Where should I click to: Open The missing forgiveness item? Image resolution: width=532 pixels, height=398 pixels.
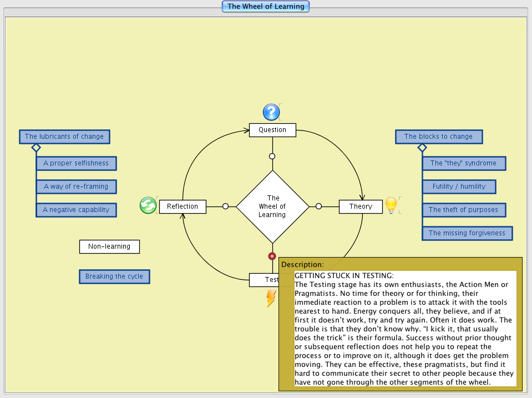pos(467,233)
